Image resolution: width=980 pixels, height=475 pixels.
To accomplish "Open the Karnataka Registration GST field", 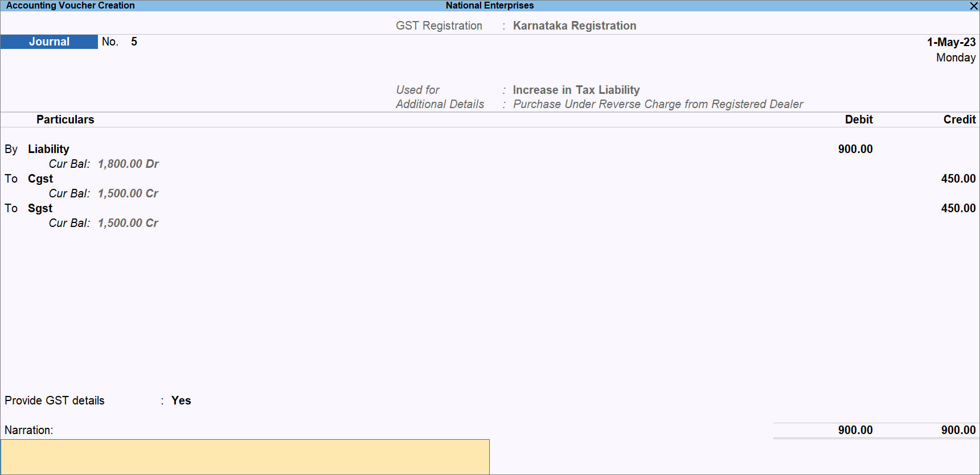I will point(574,26).
